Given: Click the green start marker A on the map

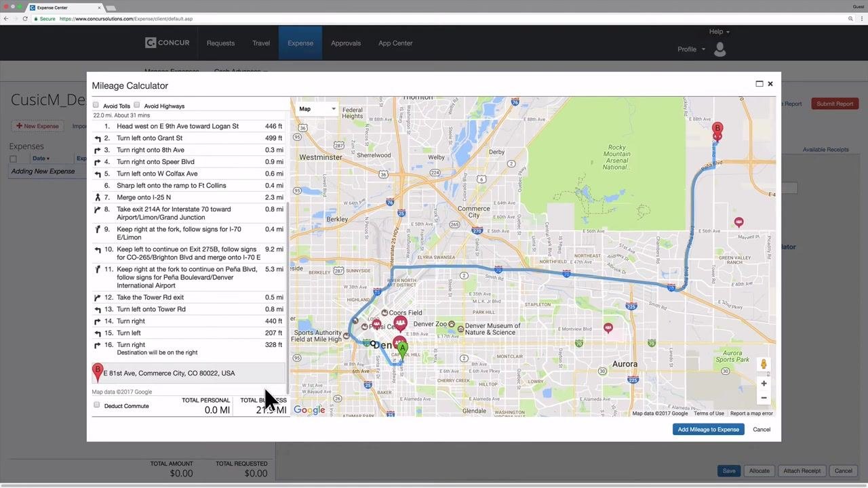Looking at the screenshot, I should tap(402, 350).
